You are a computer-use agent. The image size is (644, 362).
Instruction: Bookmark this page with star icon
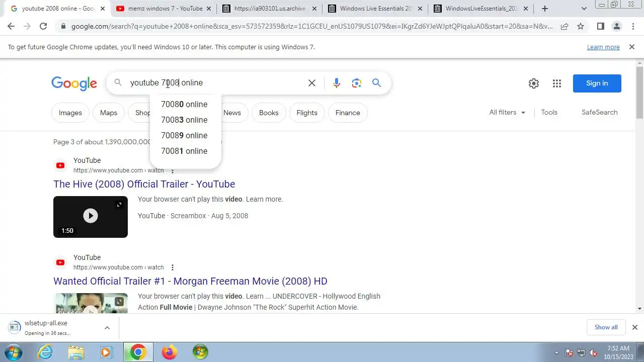pyautogui.click(x=581, y=26)
